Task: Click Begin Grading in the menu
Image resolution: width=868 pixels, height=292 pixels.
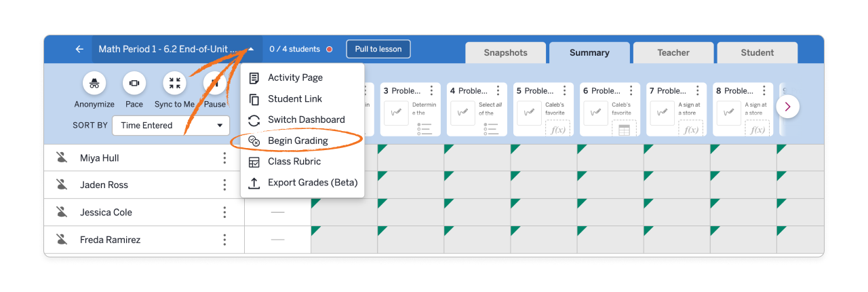Action: pos(298,141)
